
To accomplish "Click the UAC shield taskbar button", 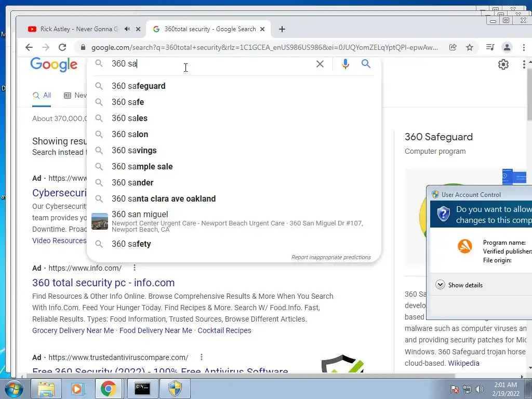I will click(x=175, y=389).
